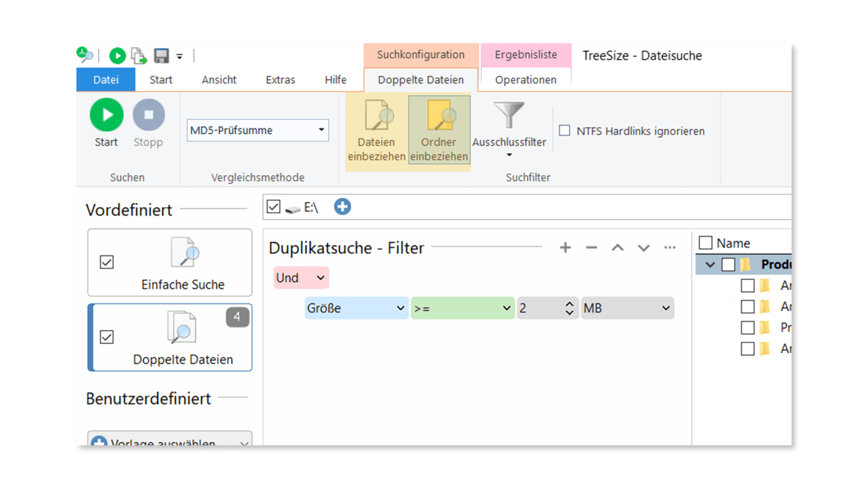Click the Ergebnisliste context tab header
This screenshot has height=488, width=868.
pos(526,55)
